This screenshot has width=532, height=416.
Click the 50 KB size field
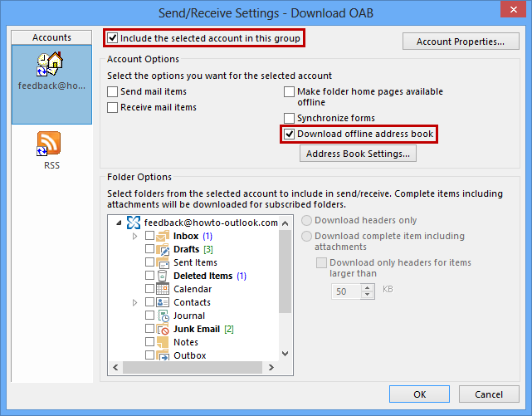coord(346,291)
